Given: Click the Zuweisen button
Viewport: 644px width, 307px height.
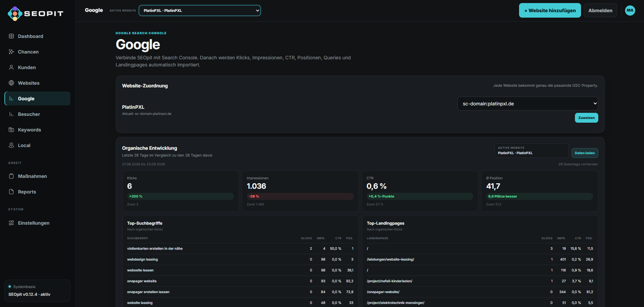Looking at the screenshot, I should tap(586, 118).
